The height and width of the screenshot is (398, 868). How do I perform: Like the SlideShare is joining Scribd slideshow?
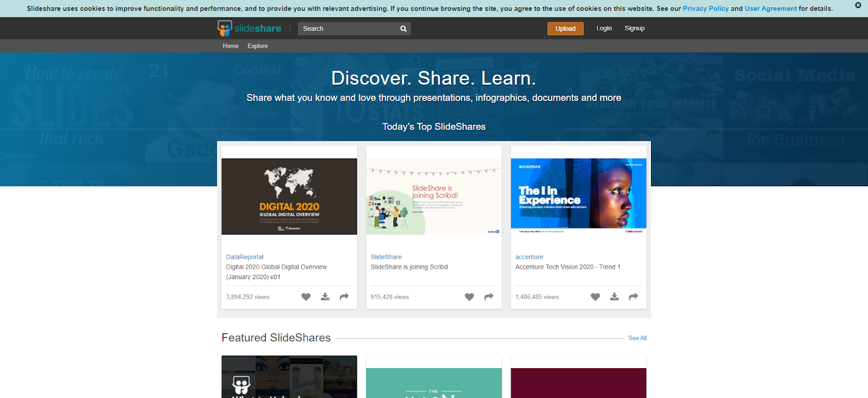point(469,297)
